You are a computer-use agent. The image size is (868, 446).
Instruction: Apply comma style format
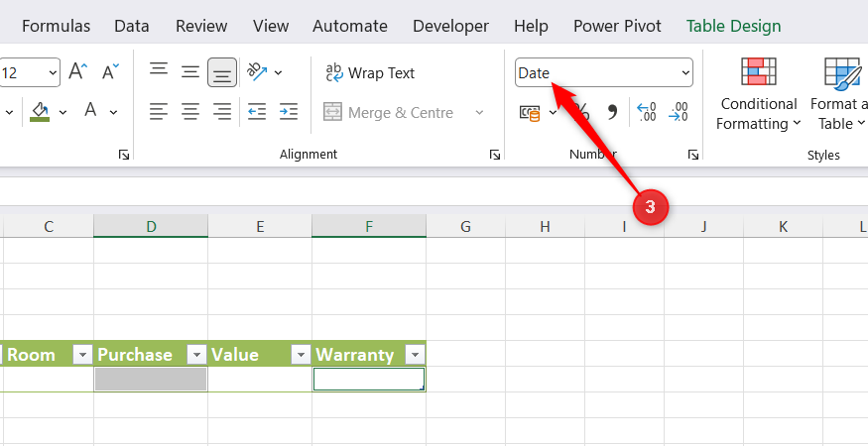tap(612, 112)
